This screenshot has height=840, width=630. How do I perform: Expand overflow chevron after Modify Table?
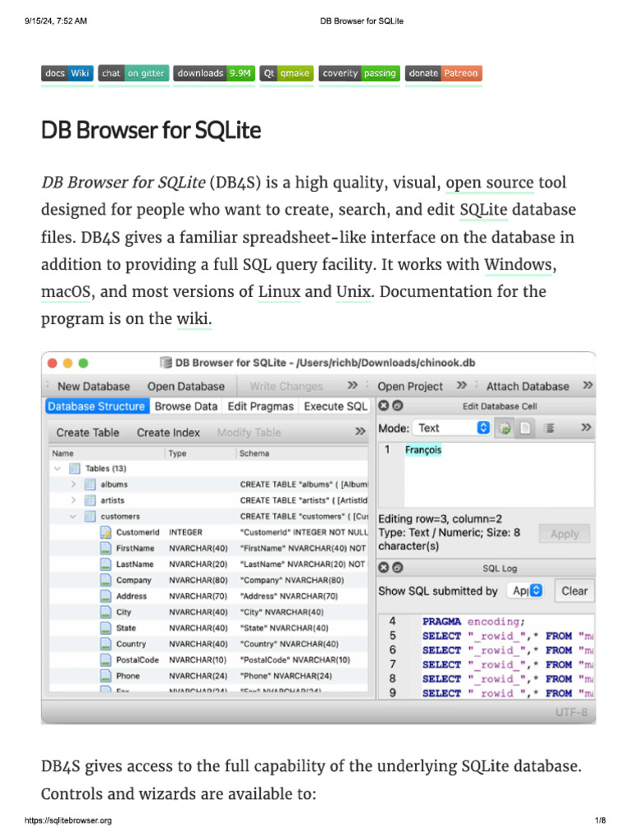[x=361, y=431]
